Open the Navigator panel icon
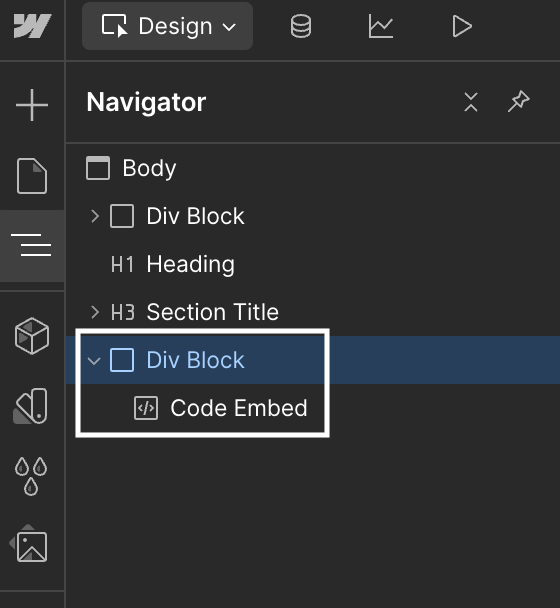560x608 pixels. pos(31,245)
